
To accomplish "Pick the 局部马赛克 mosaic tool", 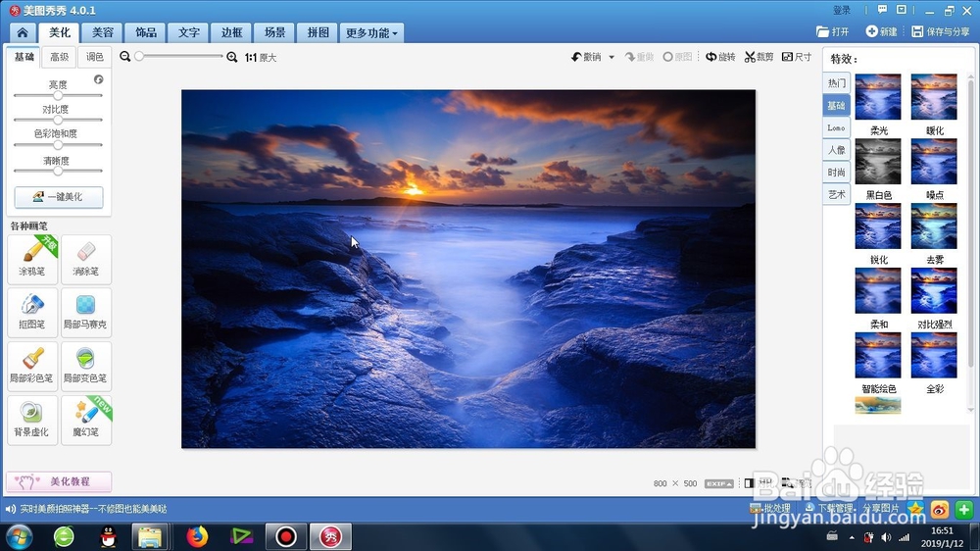I will (x=86, y=312).
